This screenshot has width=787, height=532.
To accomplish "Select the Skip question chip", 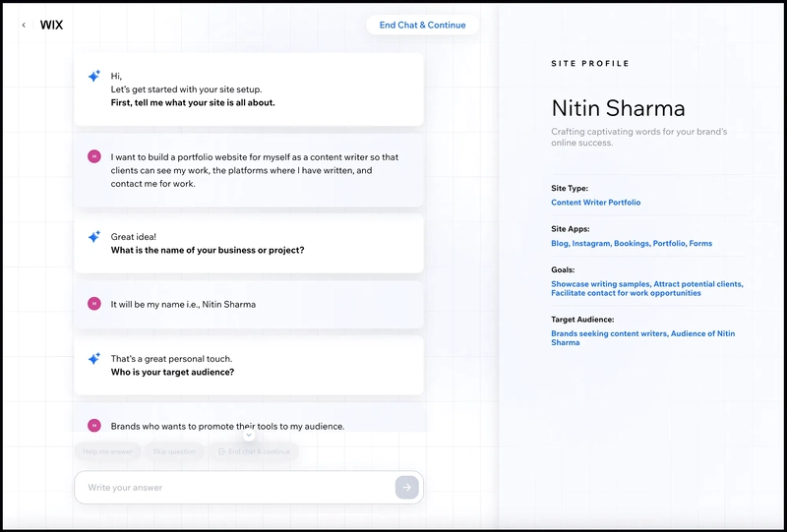I will pyautogui.click(x=174, y=451).
